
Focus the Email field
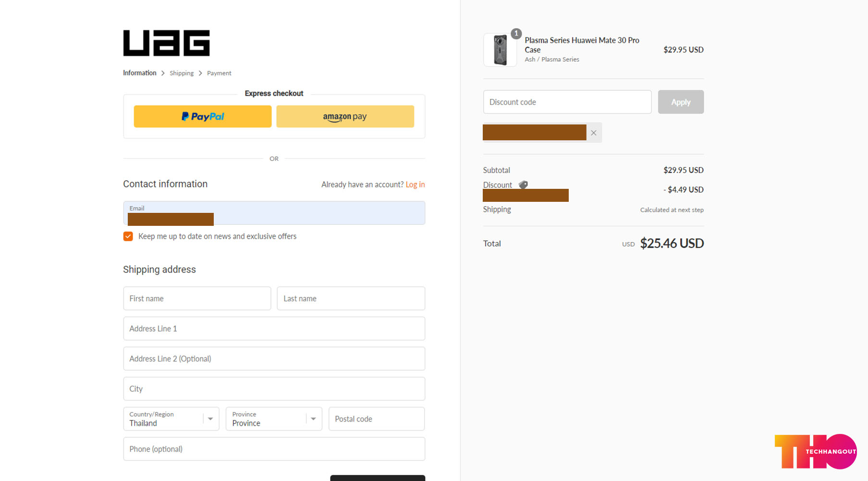pyautogui.click(x=274, y=213)
